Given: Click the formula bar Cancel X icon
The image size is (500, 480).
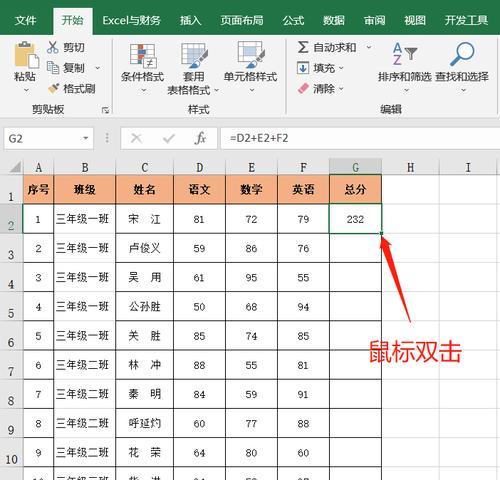Looking at the screenshot, I should click(x=136, y=138).
